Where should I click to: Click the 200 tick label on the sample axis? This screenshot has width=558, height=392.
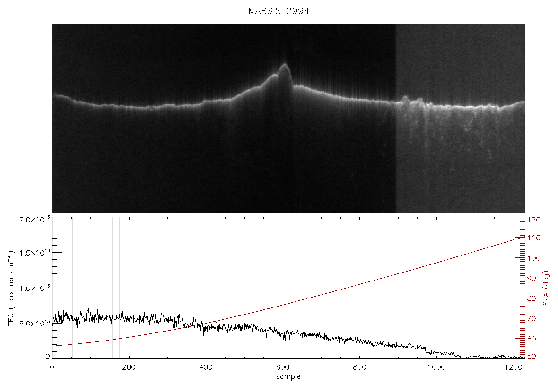point(129,367)
